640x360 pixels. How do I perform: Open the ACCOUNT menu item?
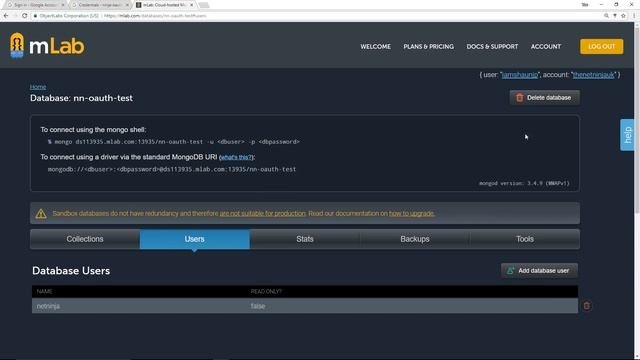546,47
